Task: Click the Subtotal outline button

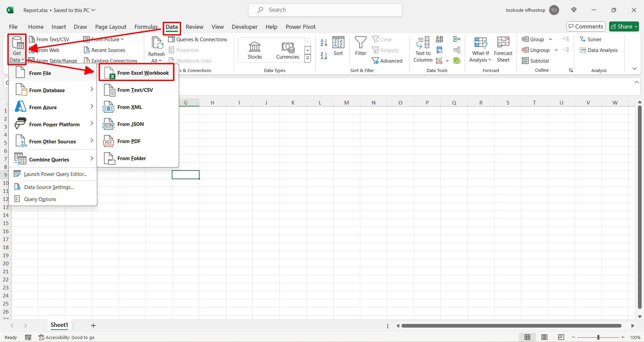Action: click(x=535, y=61)
